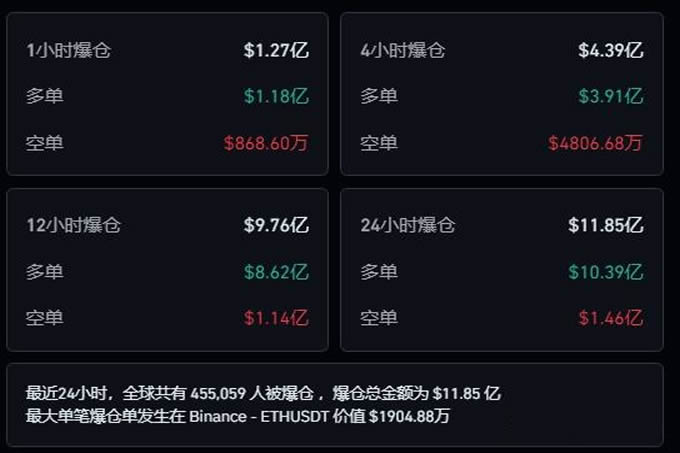Viewport: 680px width, 453px height.
Task: Click the 24-hour short value $1.46亿
Action: (610, 318)
